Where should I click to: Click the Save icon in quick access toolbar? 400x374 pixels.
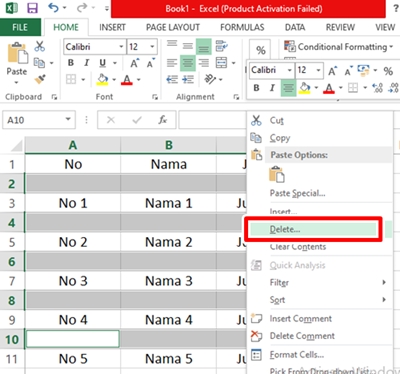coord(32,8)
